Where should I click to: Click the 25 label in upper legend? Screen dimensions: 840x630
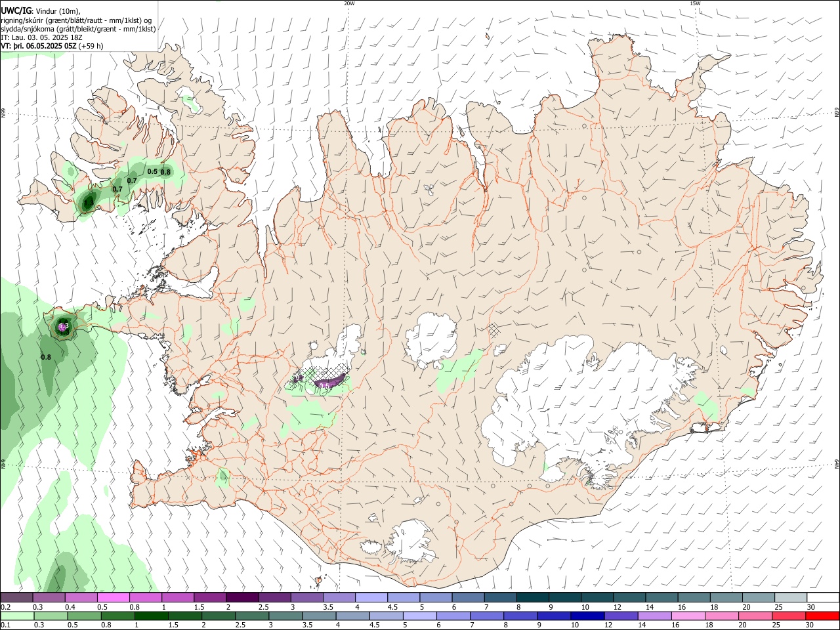pos(778,607)
